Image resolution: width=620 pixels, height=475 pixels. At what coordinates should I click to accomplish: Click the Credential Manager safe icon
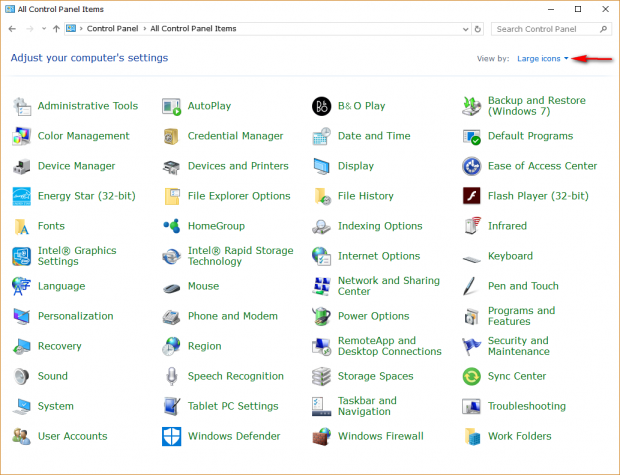[172, 136]
